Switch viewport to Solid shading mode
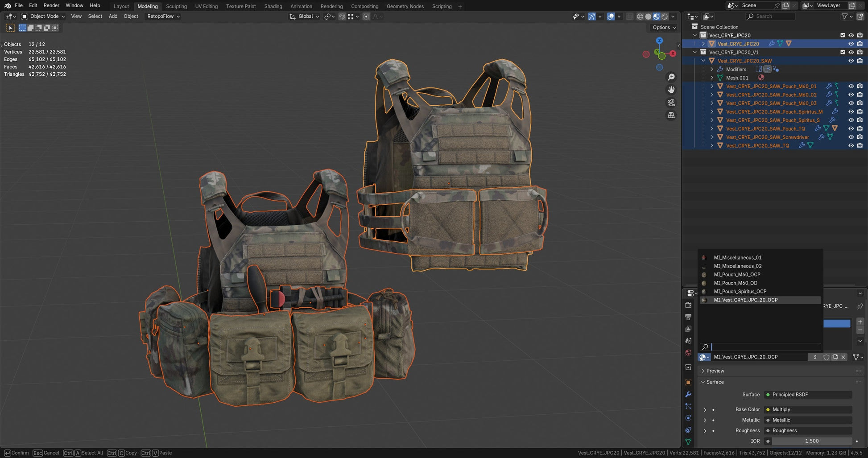 point(649,17)
